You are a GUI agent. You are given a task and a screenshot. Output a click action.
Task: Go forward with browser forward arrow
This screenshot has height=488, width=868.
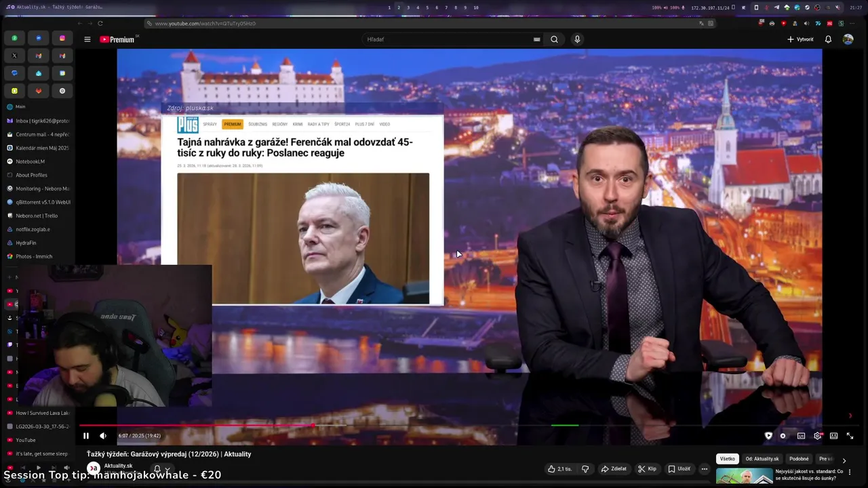click(x=90, y=23)
